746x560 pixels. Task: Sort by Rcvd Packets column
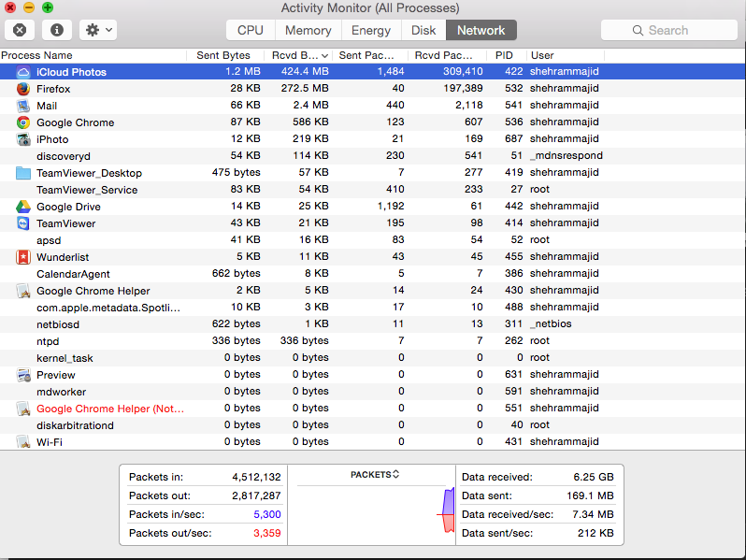click(447, 55)
